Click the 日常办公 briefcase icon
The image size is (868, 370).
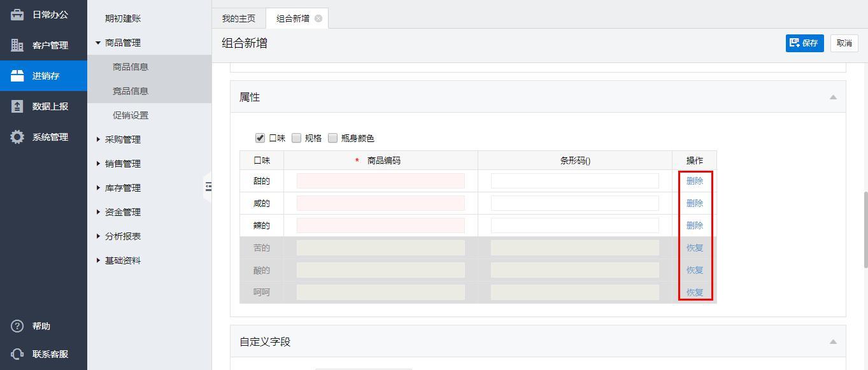pos(17,15)
